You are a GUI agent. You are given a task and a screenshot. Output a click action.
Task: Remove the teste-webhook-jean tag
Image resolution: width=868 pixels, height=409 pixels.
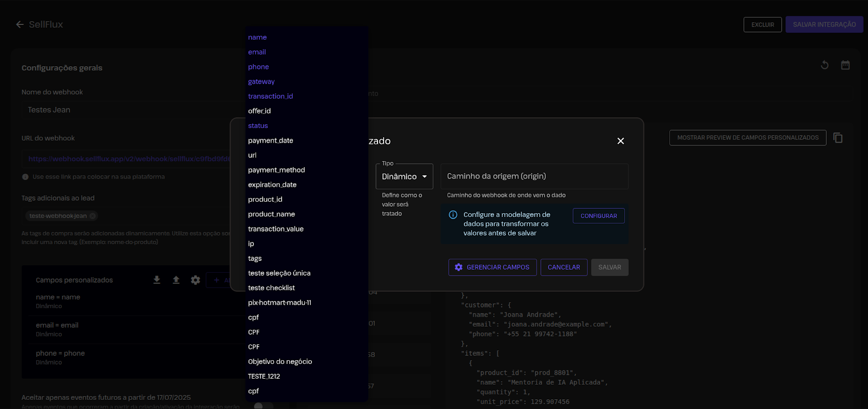click(x=93, y=216)
